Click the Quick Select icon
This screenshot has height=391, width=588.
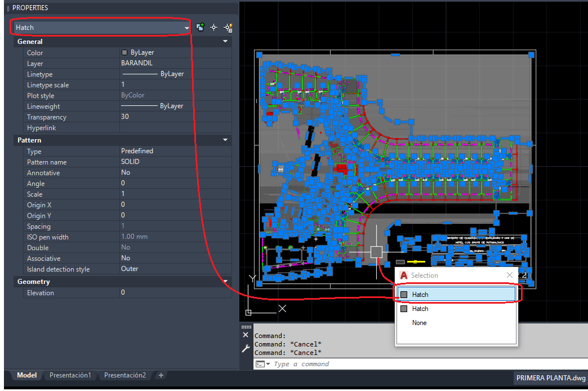point(228,28)
